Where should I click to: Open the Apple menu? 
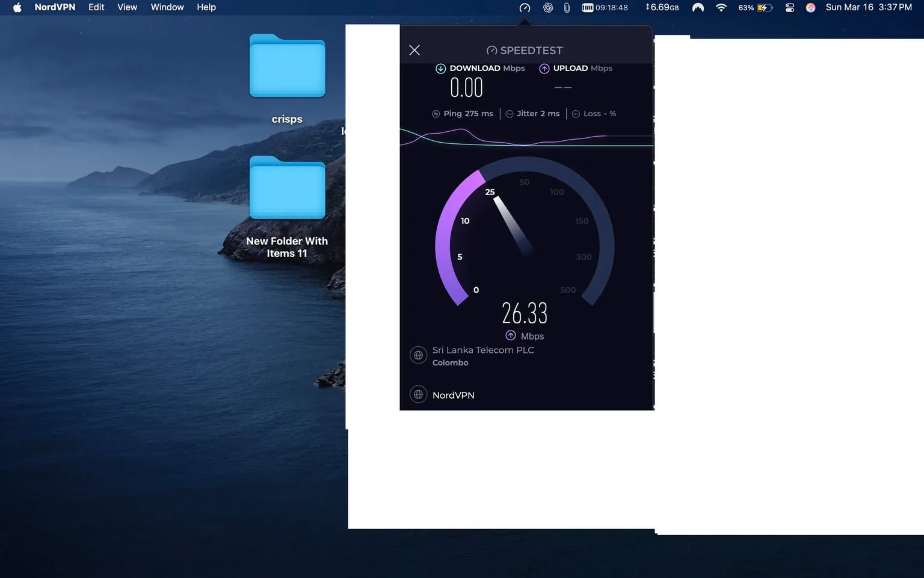16,7
